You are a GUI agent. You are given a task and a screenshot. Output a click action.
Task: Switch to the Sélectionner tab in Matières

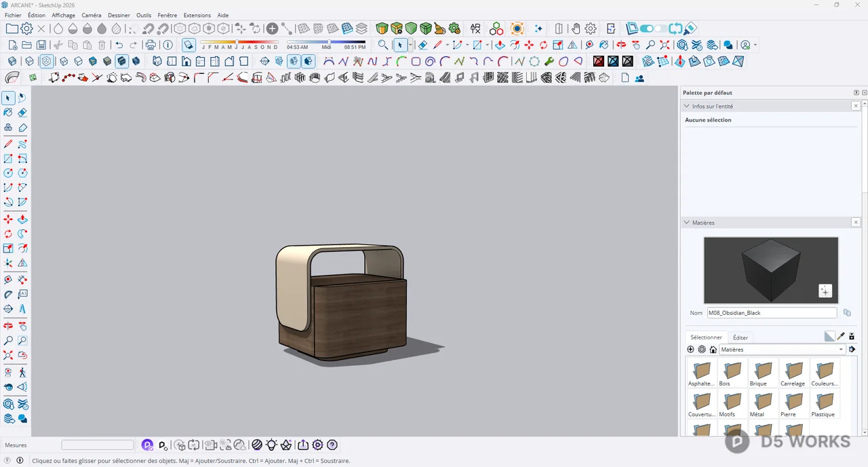[707, 337]
